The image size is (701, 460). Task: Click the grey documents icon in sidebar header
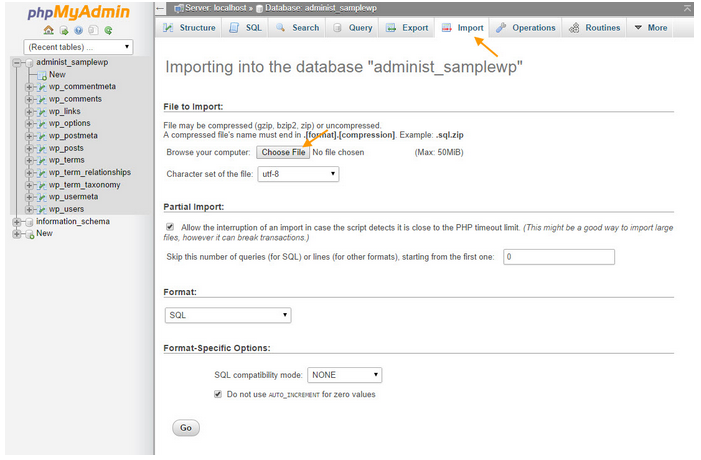click(93, 30)
